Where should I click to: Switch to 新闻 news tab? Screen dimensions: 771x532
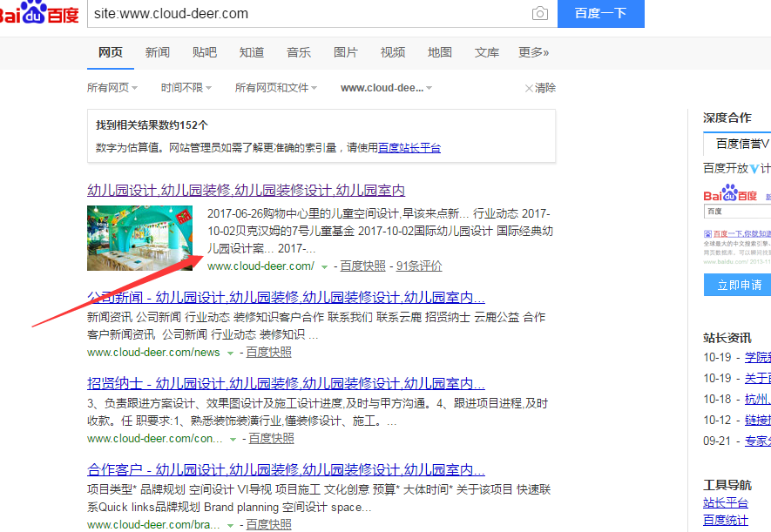click(x=158, y=52)
